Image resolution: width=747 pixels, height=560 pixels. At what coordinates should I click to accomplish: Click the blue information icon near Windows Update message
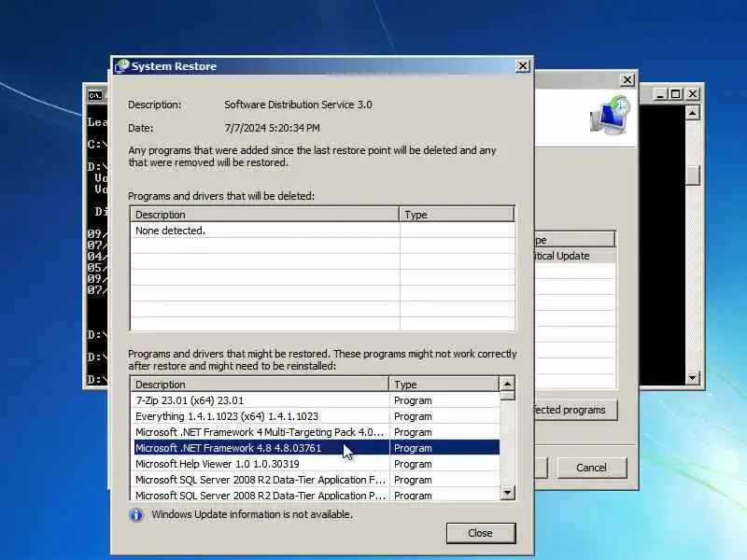136,515
